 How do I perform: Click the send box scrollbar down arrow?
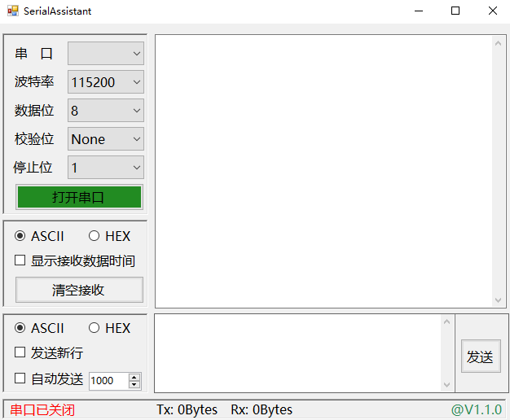(x=447, y=385)
